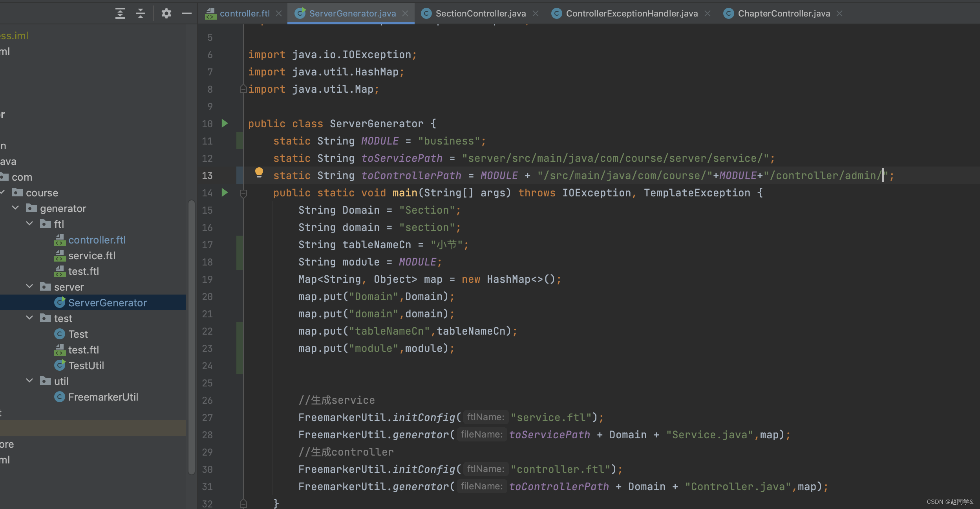Click project tree vertical scrollbar
The height and width of the screenshot is (509, 980).
192,338
